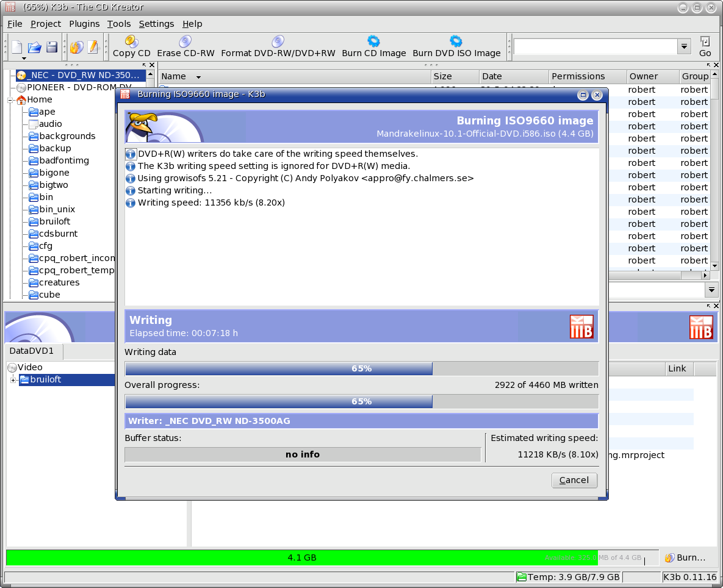Click the Temp 3.9 GB/7.9 GB status entry

pyautogui.click(x=568, y=577)
